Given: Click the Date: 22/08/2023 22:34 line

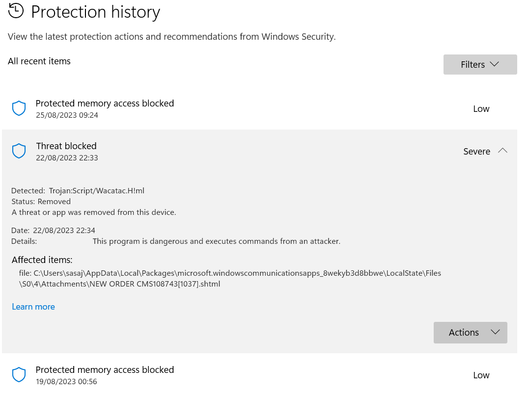Looking at the screenshot, I should 53,230.
